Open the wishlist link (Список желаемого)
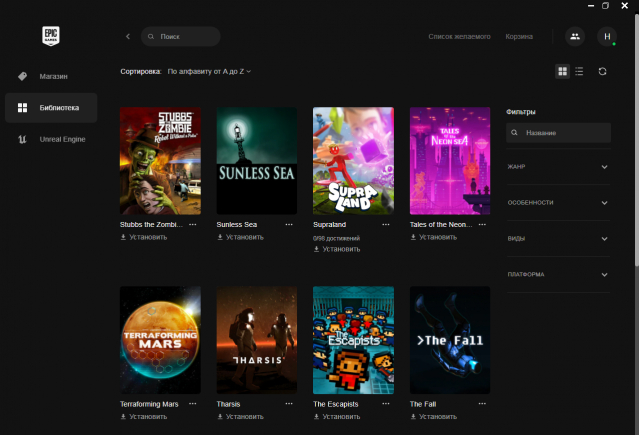This screenshot has width=639, height=435. [459, 36]
